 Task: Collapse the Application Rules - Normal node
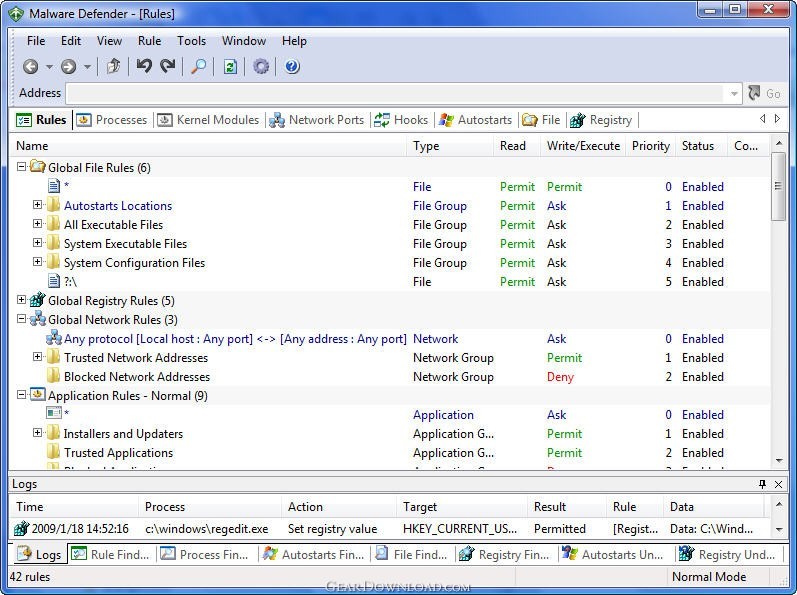pos(21,395)
